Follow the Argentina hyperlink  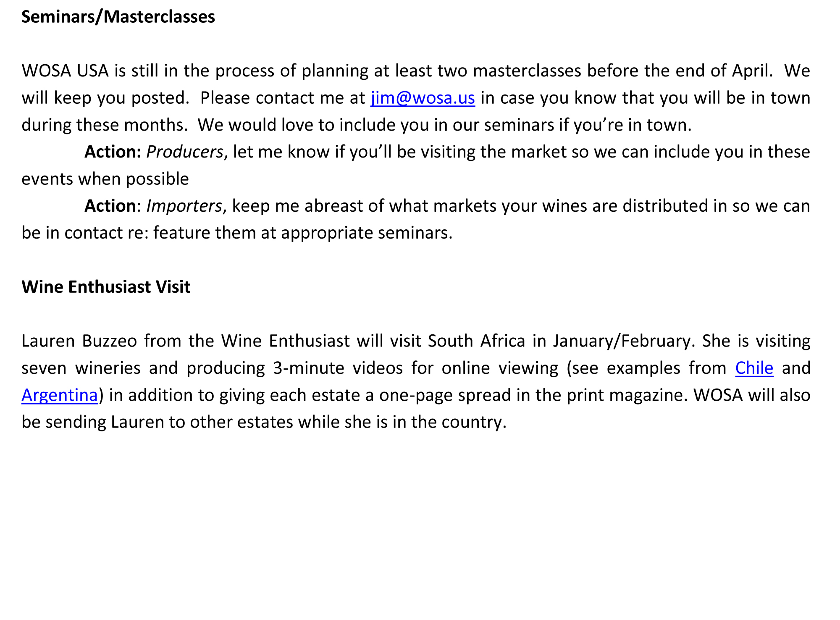point(60,395)
